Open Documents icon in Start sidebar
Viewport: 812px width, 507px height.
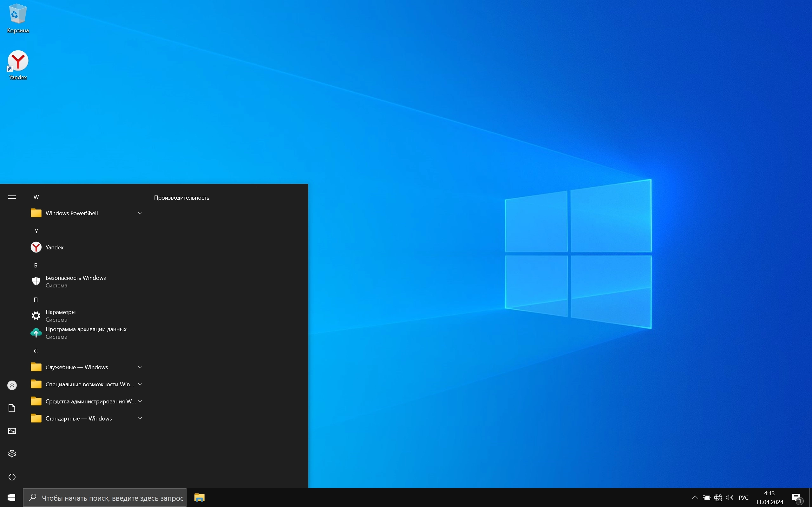tap(12, 408)
